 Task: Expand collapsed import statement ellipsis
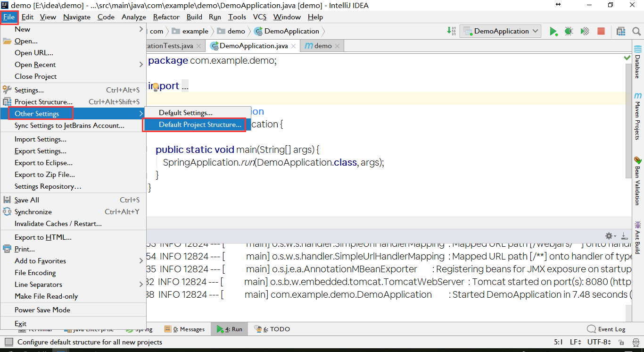(x=185, y=86)
